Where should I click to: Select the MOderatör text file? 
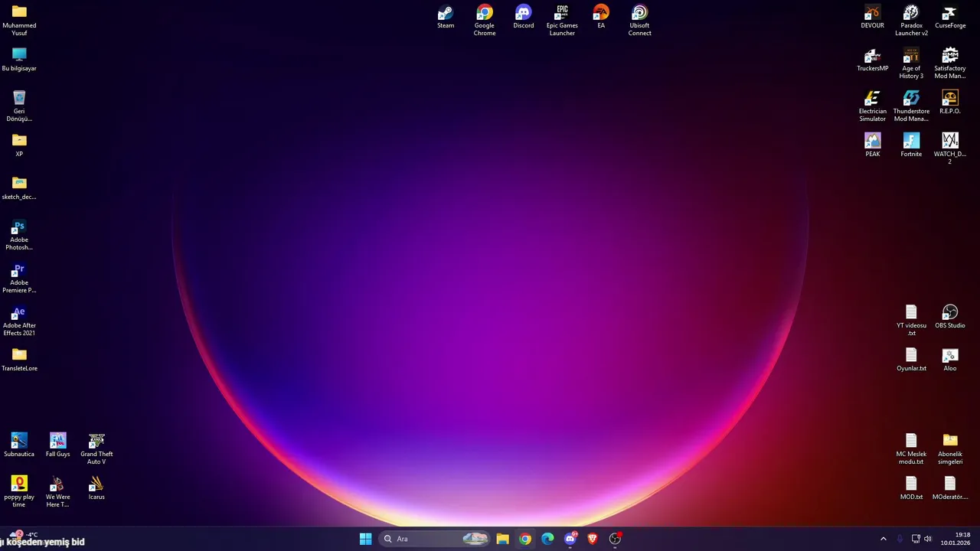tap(950, 488)
